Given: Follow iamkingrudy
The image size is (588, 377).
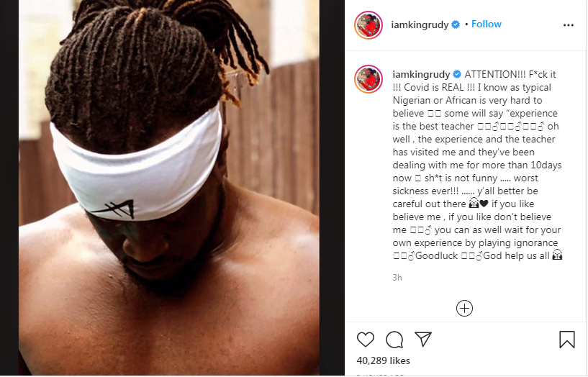Looking at the screenshot, I should pos(487,24).
